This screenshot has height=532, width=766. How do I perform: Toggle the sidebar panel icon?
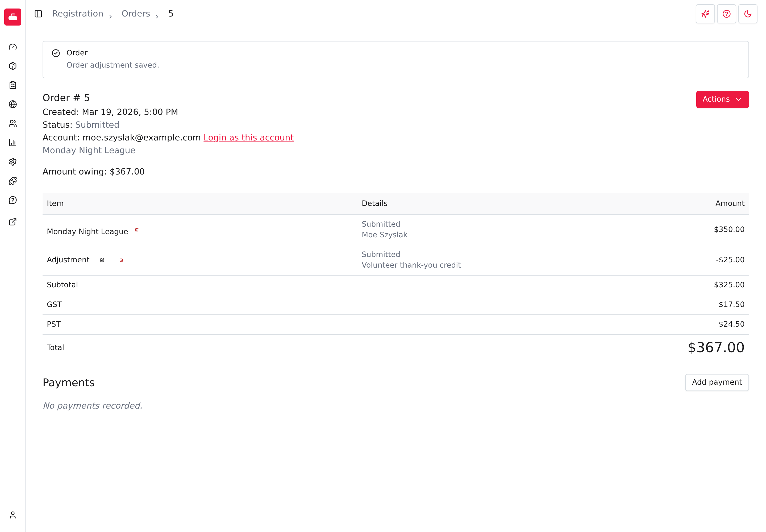(x=38, y=14)
